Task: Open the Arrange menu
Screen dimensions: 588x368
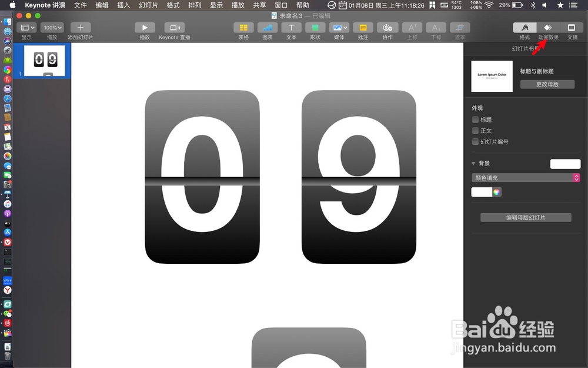Action: pos(195,5)
